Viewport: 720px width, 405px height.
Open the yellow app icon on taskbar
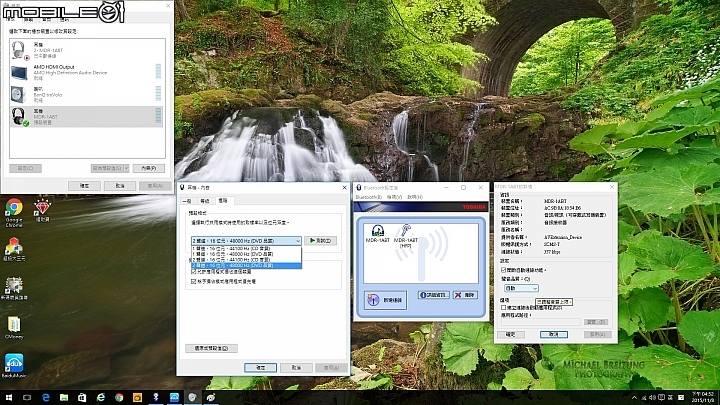click(x=137, y=397)
